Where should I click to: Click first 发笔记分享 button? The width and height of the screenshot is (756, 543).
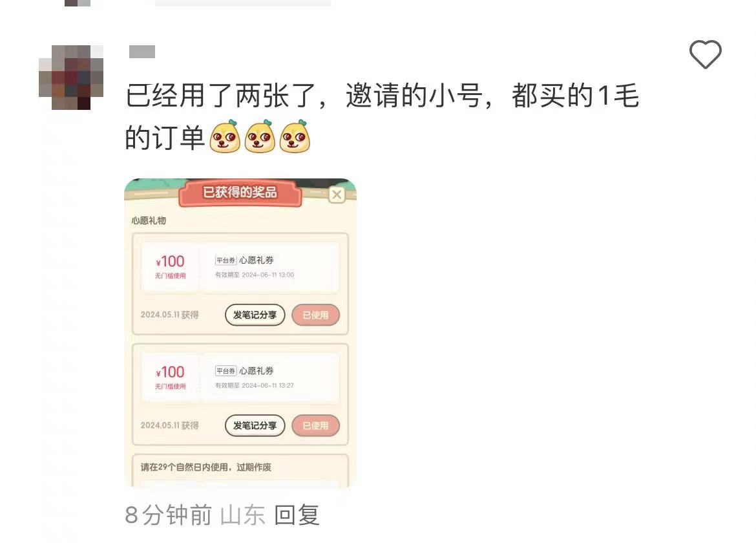255,315
